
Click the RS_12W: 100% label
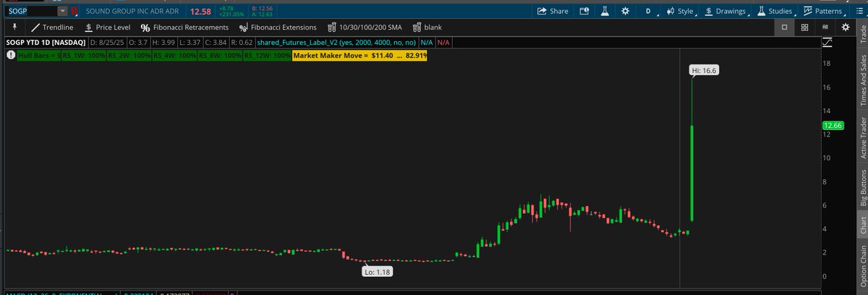click(267, 55)
